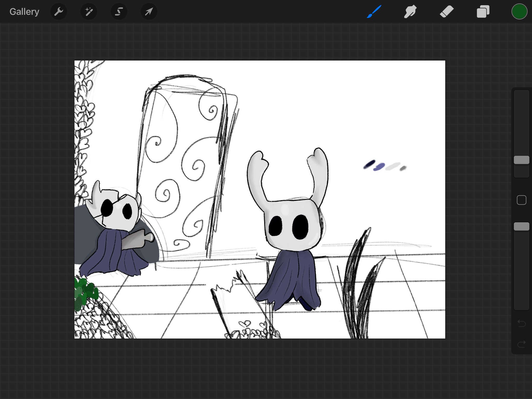Open the Actions wrench menu
The image size is (532, 399).
point(59,12)
